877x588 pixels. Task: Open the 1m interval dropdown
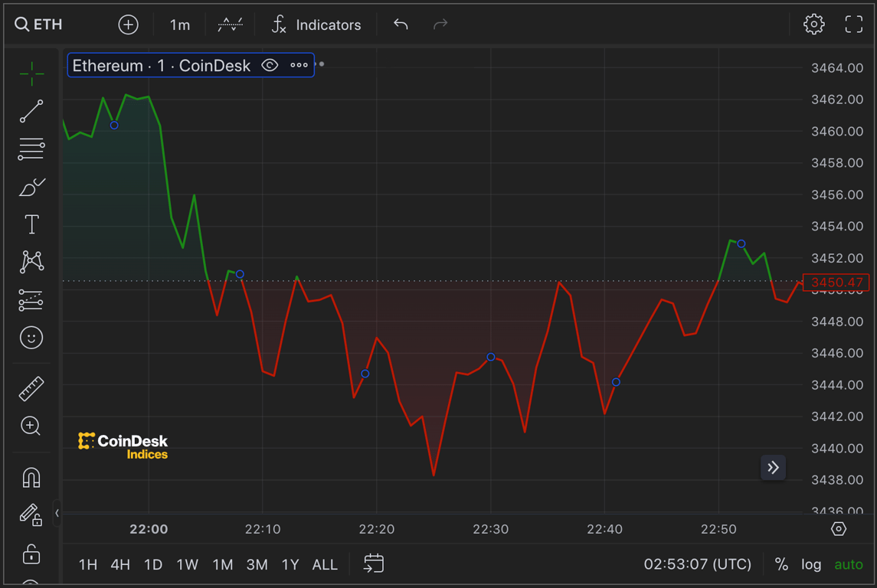pyautogui.click(x=179, y=24)
